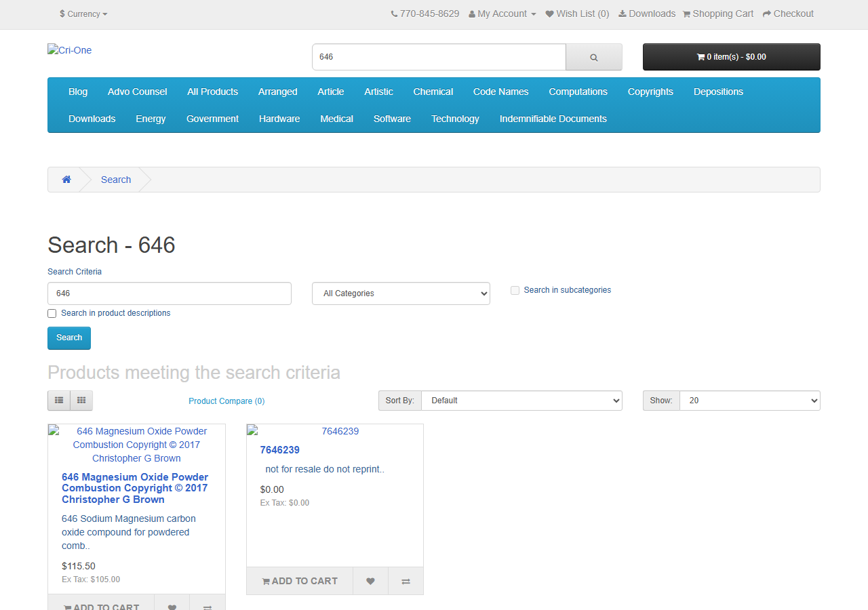Focus the Search Criteria input field
The height and width of the screenshot is (610, 868).
pos(170,293)
